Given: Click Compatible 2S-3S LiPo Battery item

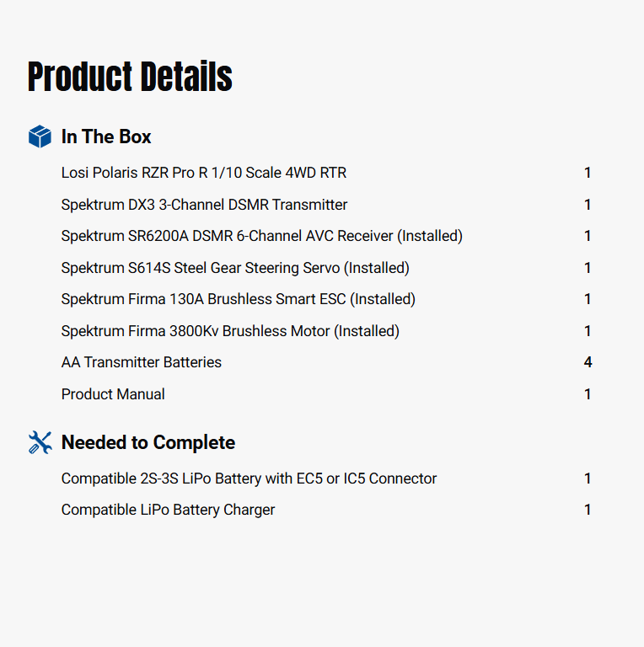Looking at the screenshot, I should pyautogui.click(x=249, y=479).
